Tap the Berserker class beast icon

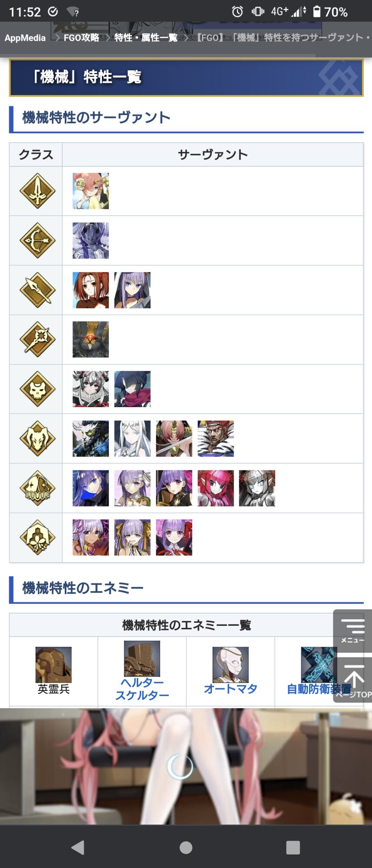point(37,438)
